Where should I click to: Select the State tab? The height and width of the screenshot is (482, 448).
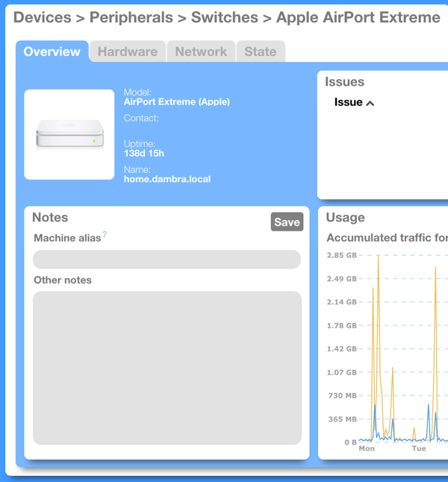click(x=261, y=51)
